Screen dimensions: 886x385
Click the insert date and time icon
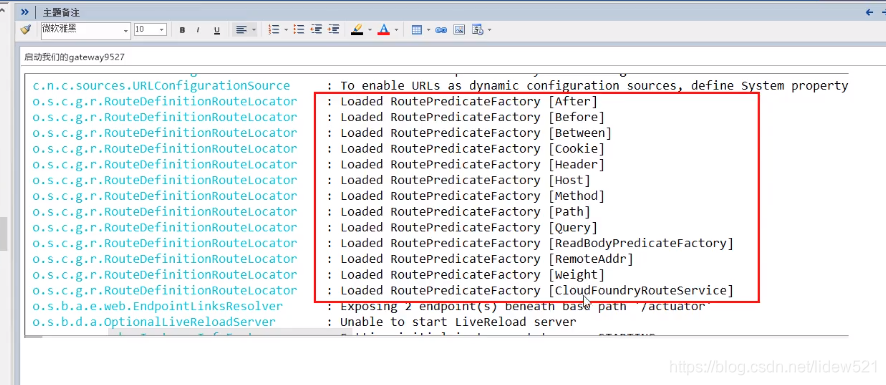coord(477,30)
